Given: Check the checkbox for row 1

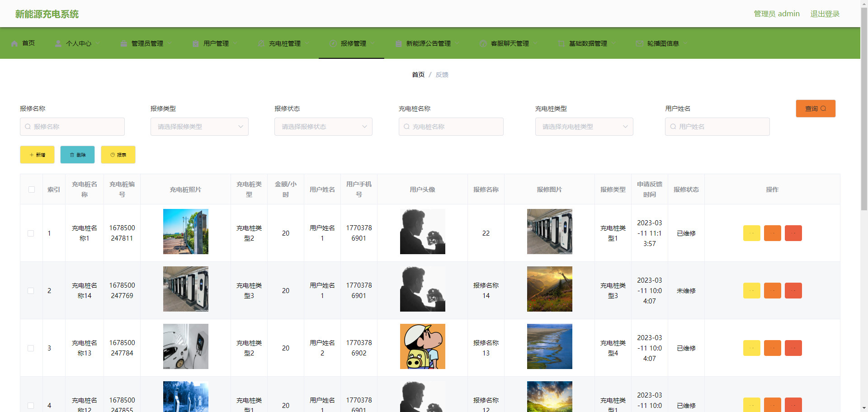Looking at the screenshot, I should [31, 233].
